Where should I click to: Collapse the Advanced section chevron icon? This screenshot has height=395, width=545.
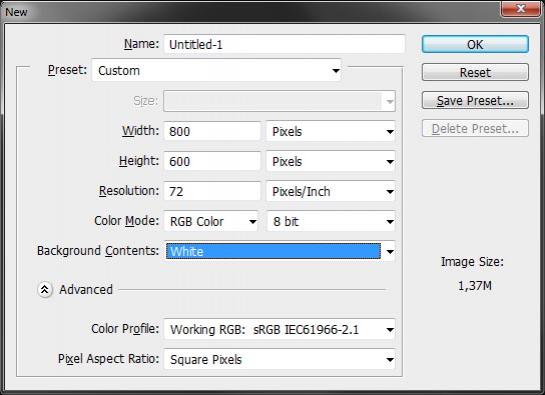[x=45, y=289]
